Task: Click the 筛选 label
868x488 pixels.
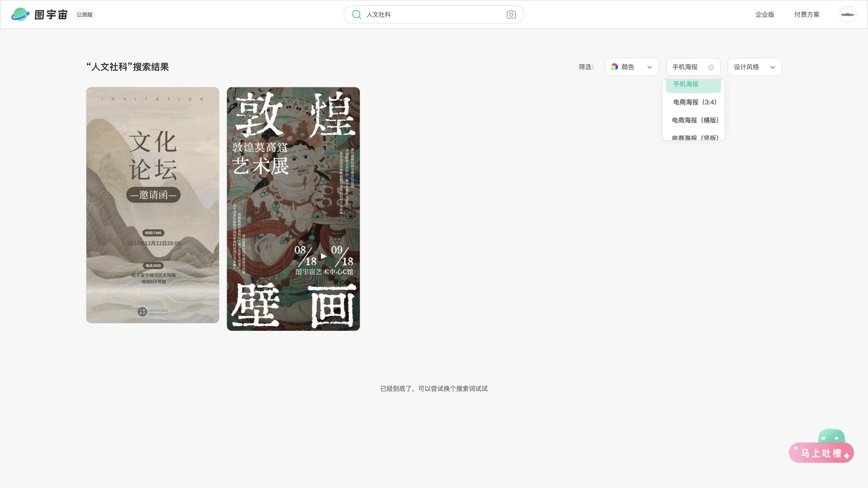Action: (586, 67)
